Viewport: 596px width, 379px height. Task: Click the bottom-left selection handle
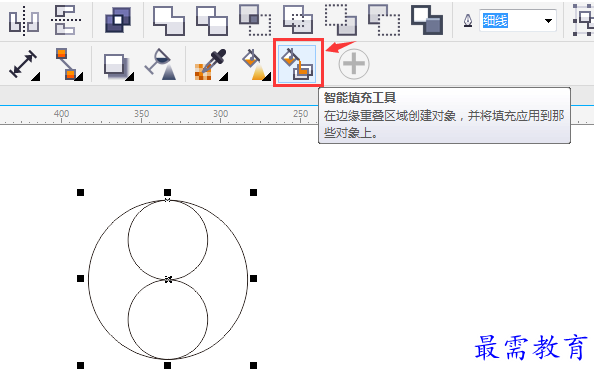click(x=81, y=365)
